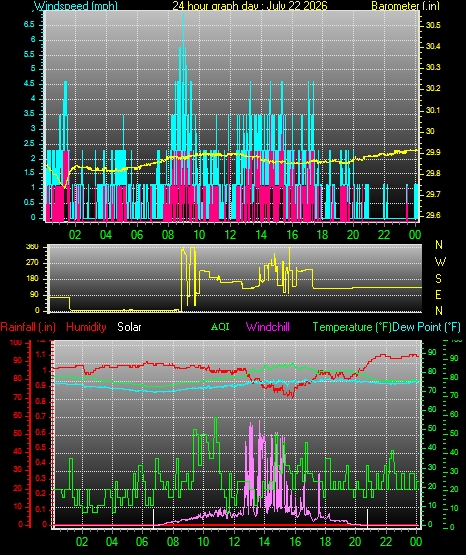The height and width of the screenshot is (555, 466).
Task: Click the topmost compass letter "N"
Action: pyautogui.click(x=439, y=245)
